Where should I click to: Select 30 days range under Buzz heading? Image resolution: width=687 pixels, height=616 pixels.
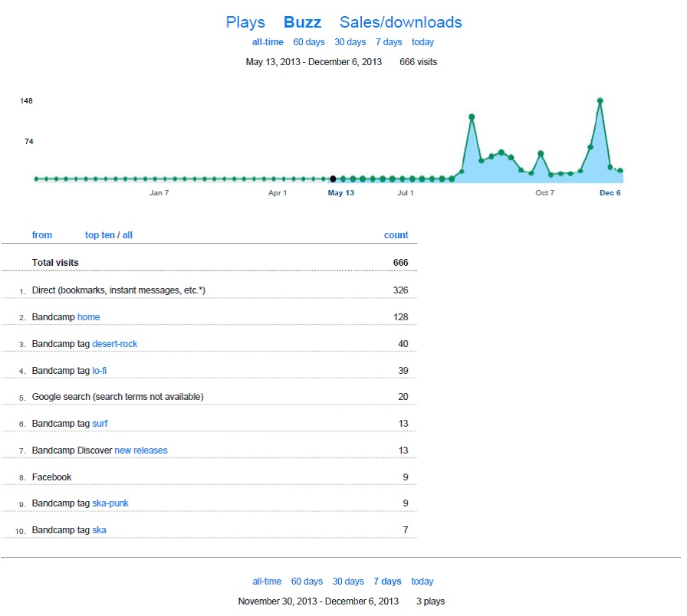350,42
